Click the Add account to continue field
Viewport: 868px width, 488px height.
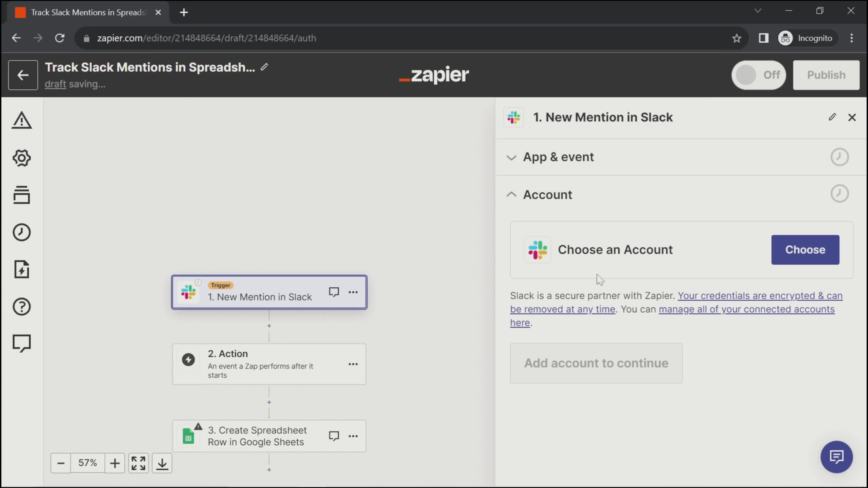point(596,363)
